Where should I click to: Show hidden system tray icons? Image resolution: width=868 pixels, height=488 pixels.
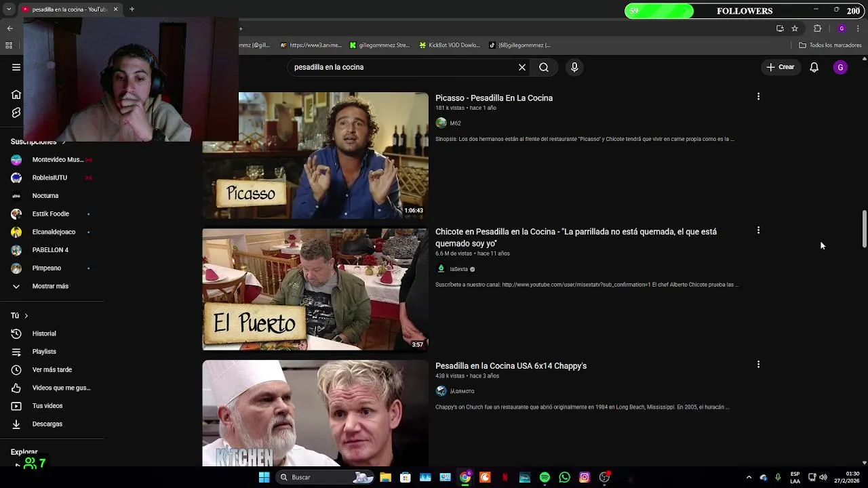[749, 477]
